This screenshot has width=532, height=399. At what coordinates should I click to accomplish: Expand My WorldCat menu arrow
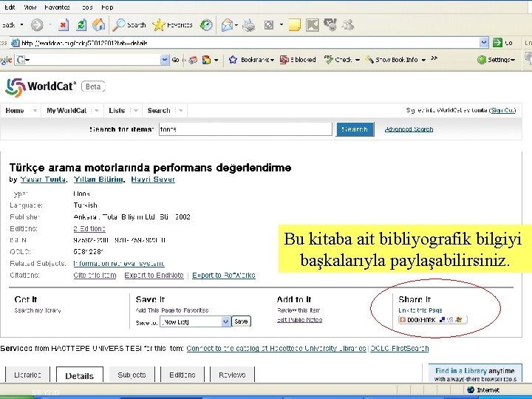click(97, 111)
